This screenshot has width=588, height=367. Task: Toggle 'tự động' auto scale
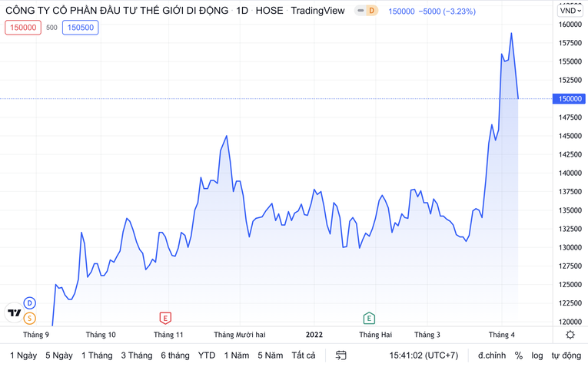[x=566, y=355]
